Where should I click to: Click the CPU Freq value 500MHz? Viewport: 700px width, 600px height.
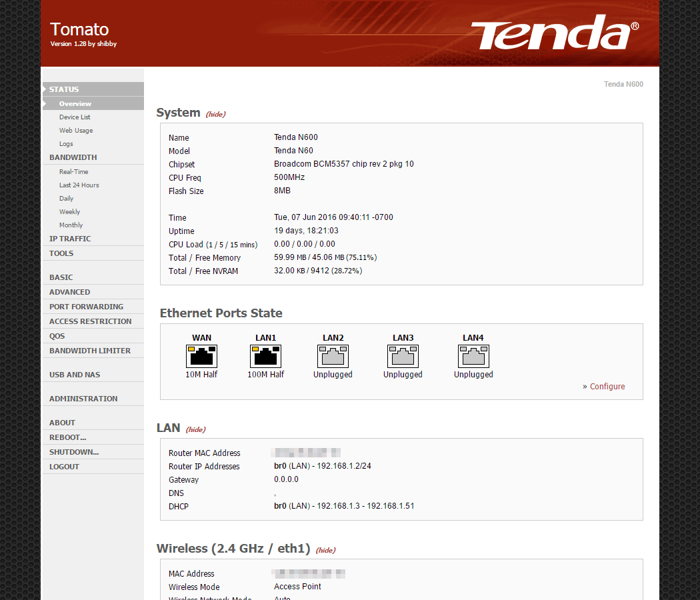tap(289, 177)
